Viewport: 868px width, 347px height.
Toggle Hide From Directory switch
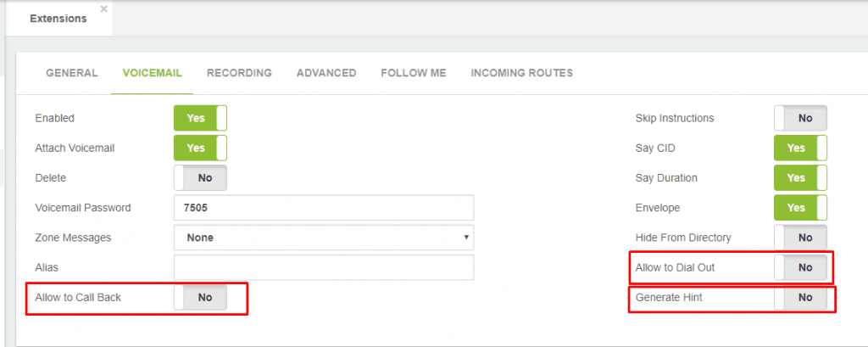pos(800,238)
